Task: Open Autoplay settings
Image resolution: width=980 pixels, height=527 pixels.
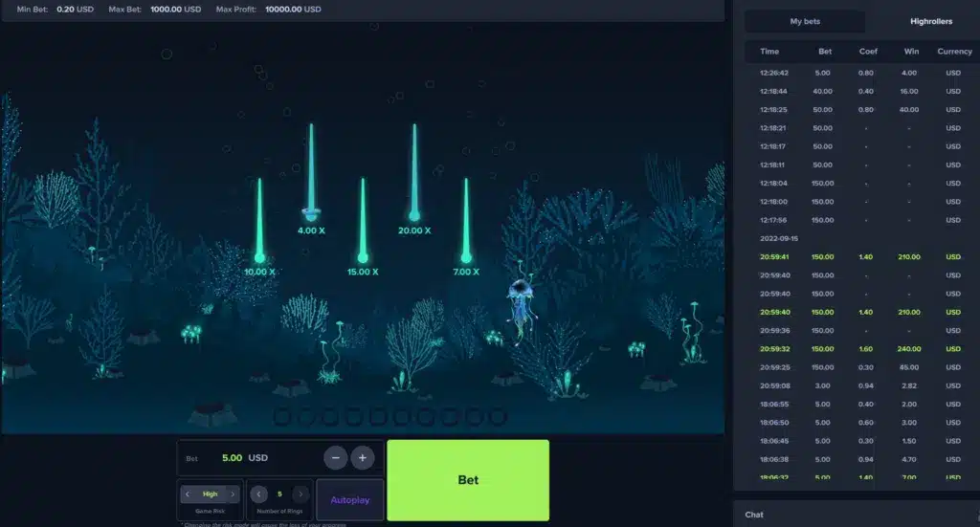Action: click(350, 499)
